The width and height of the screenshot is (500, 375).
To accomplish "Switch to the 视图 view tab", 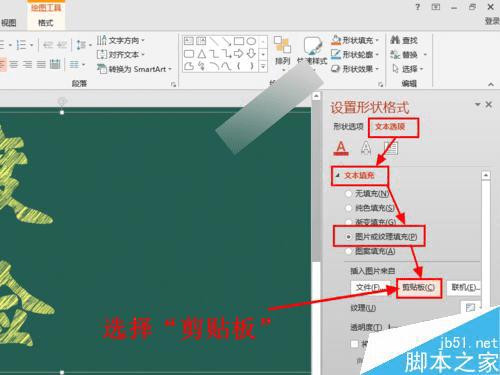I will 8,23.
